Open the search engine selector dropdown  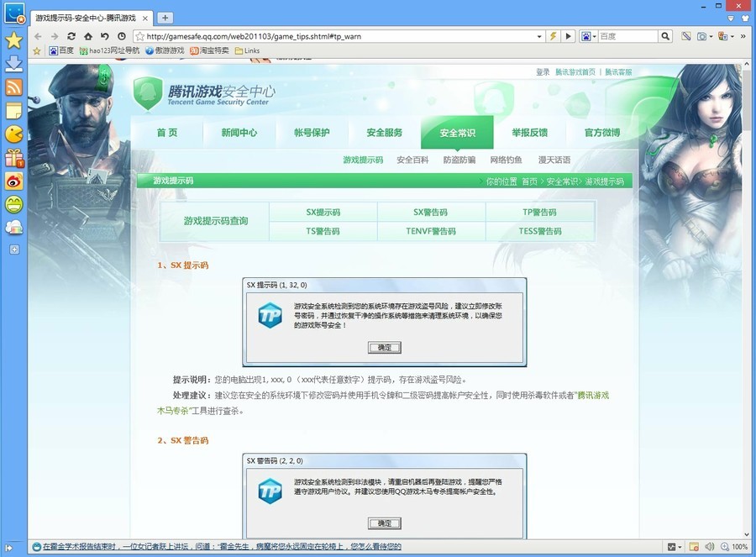click(x=591, y=36)
